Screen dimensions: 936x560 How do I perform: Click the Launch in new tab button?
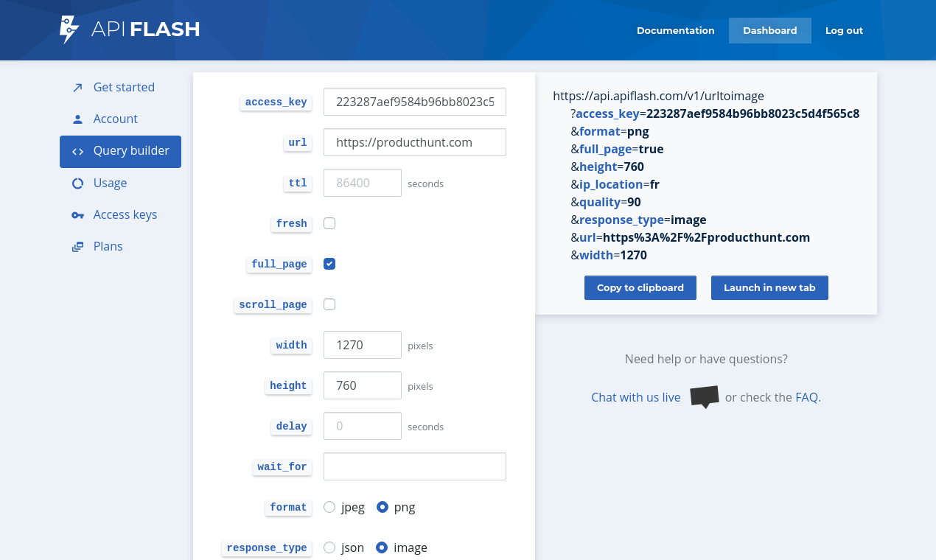coord(769,287)
